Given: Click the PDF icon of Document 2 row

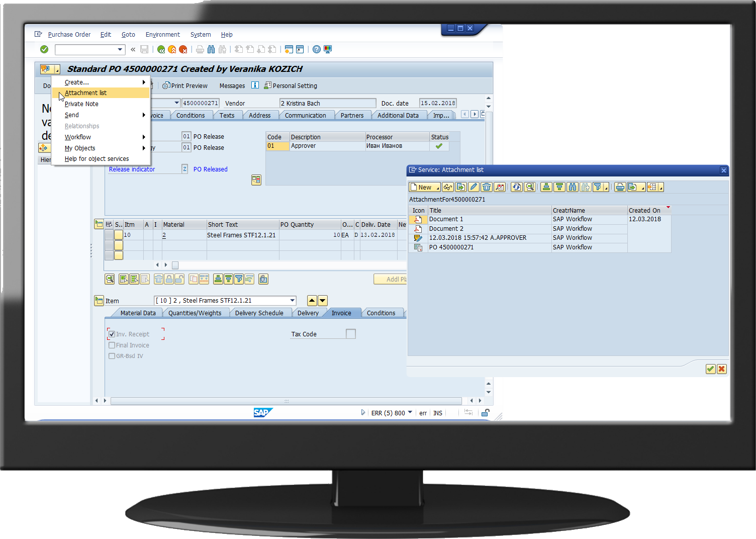Looking at the screenshot, I should click(x=418, y=229).
